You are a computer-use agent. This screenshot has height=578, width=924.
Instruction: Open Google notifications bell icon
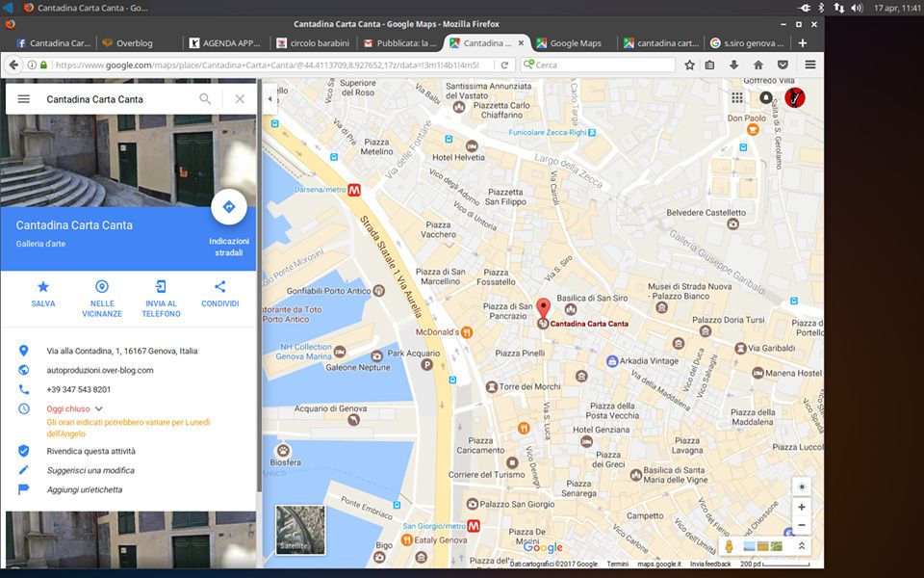[765, 98]
